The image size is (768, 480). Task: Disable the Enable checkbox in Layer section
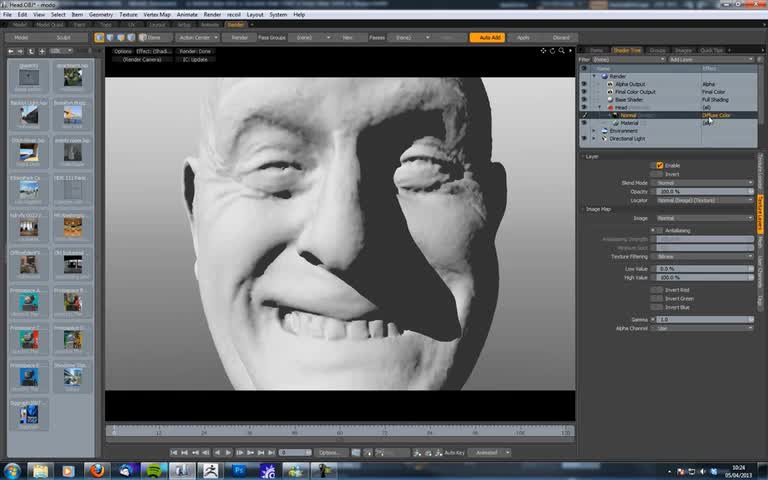pyautogui.click(x=660, y=165)
